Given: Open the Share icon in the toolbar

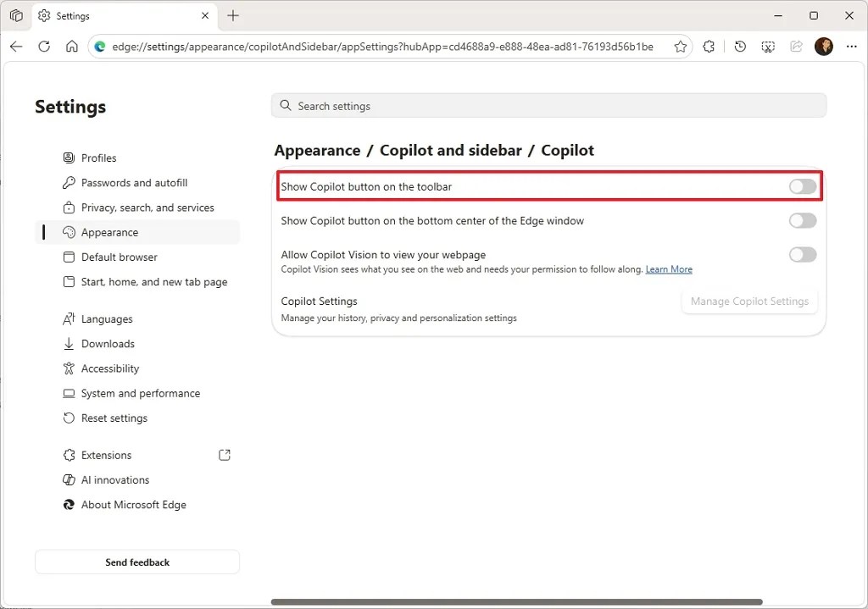Looking at the screenshot, I should 796,47.
